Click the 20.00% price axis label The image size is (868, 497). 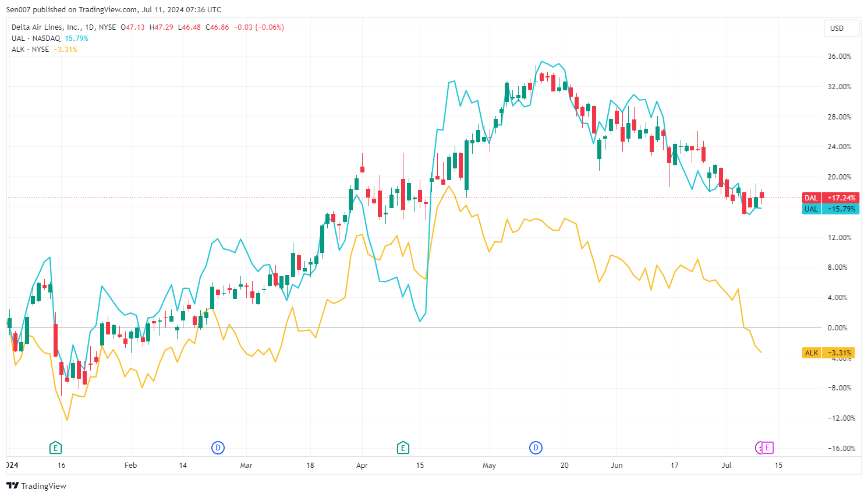(x=839, y=177)
